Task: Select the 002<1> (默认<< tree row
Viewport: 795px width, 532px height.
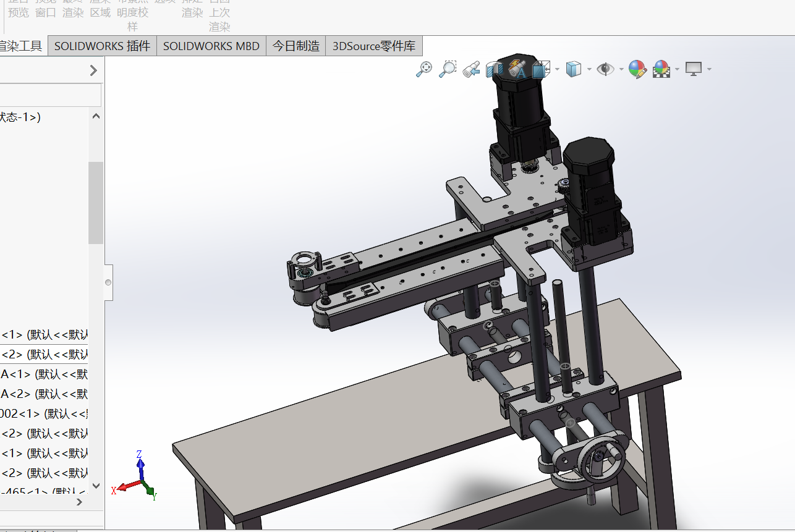Action: (44, 413)
